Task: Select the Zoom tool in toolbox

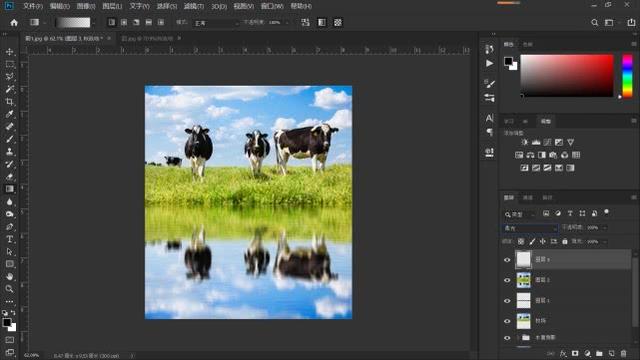Action: (x=9, y=289)
